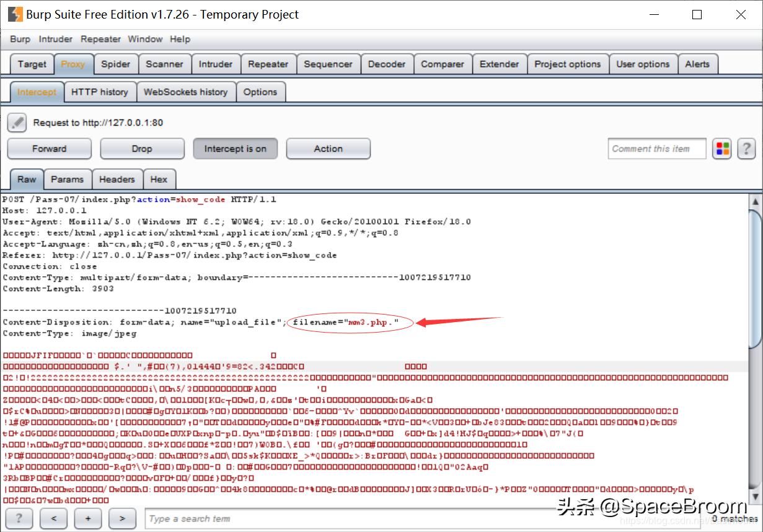The image size is (763, 532).
Task: Switch to the Hex view tab
Action: click(x=159, y=180)
